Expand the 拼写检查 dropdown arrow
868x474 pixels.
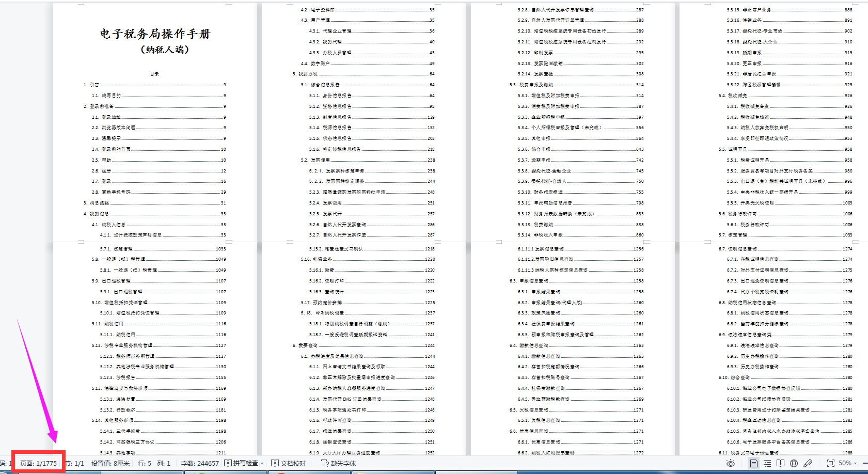coord(262,463)
